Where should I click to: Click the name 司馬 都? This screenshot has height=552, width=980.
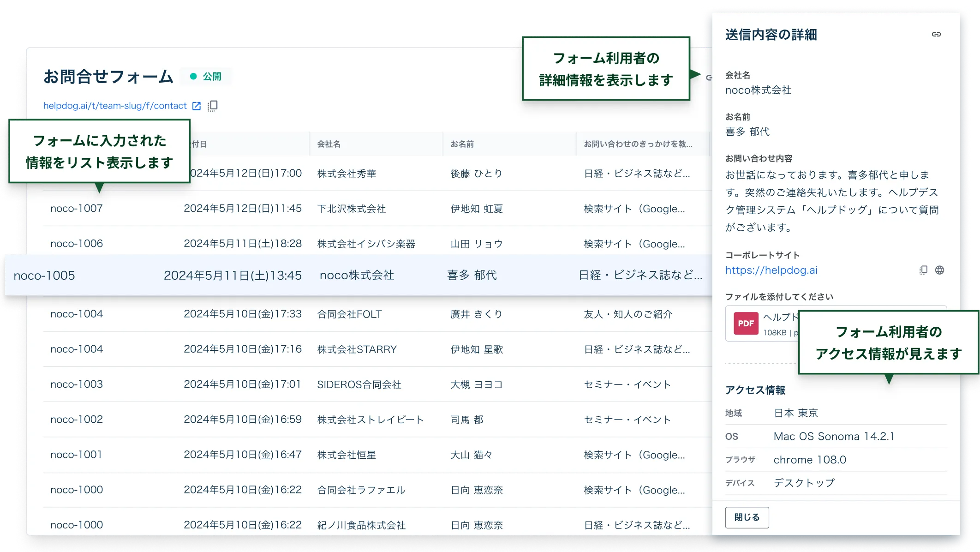click(467, 420)
